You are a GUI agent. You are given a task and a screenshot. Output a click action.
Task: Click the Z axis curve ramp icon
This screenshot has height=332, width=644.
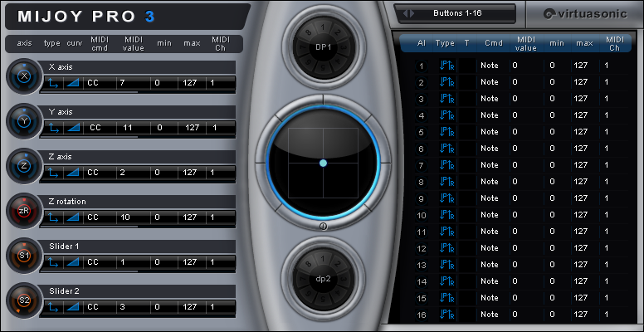pyautogui.click(x=73, y=173)
